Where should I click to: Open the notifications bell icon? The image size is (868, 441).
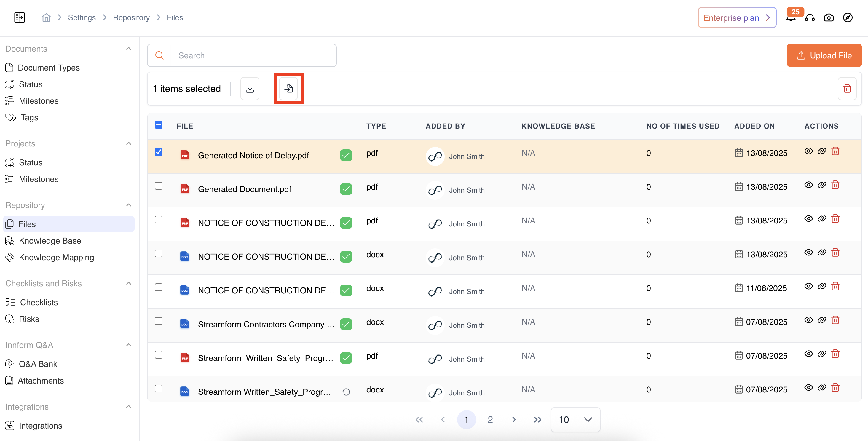click(791, 19)
